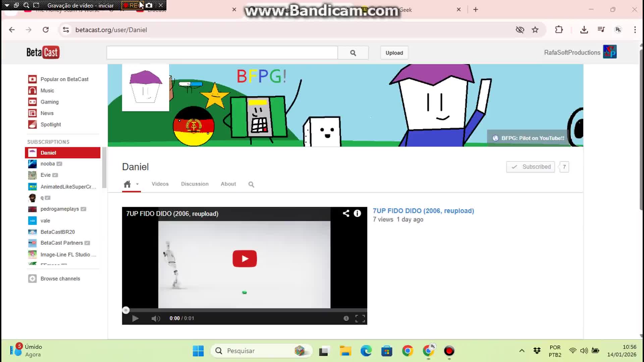Viewport: 644px width, 362px height.
Task: Search the channel with magnifier icon
Action: tap(251, 184)
